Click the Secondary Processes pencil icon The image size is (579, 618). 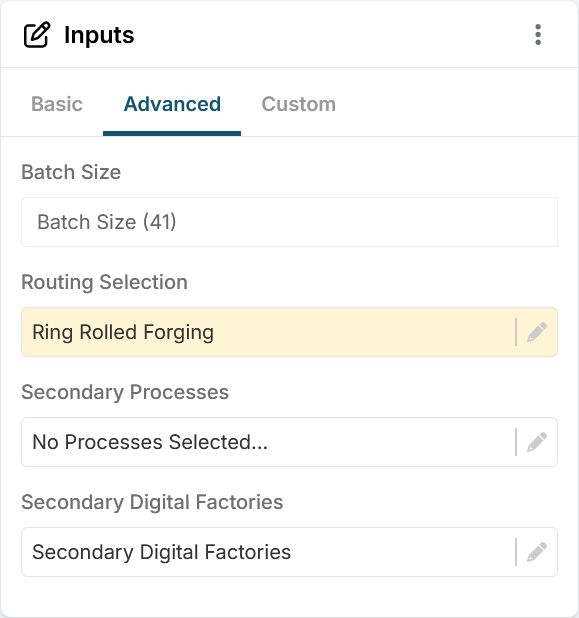point(537,442)
